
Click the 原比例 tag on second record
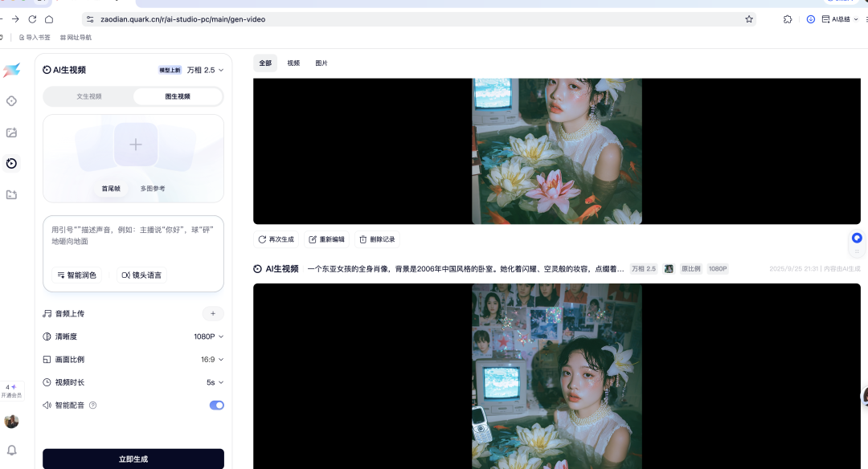pos(691,269)
